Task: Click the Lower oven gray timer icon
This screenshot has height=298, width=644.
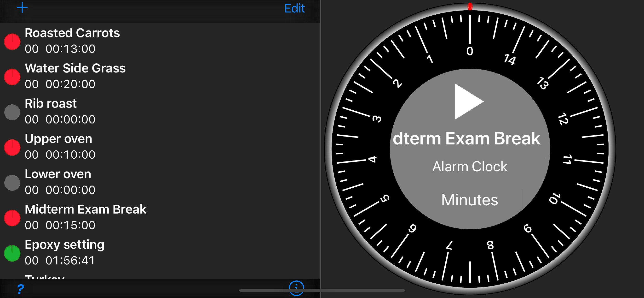Action: coord(12,183)
